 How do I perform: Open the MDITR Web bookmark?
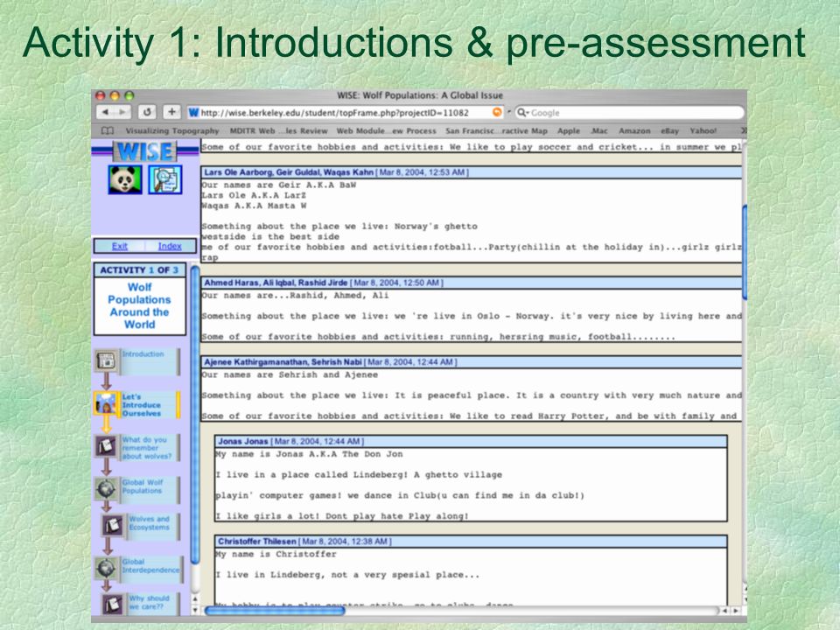tap(278, 130)
